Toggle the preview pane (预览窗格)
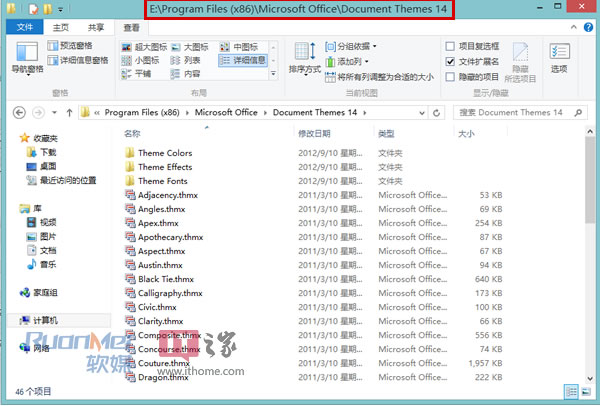 (x=70, y=46)
